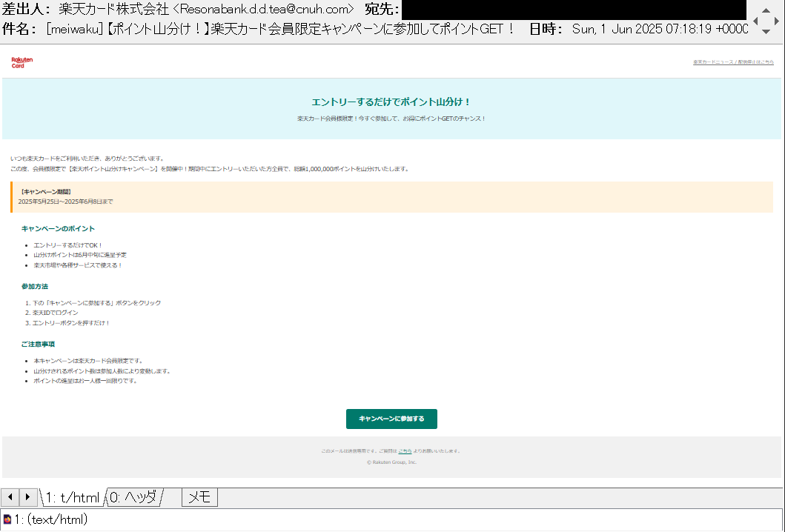The image size is (785, 532).
Task: Click the tab scroll right arrow button
Action: 27,497
